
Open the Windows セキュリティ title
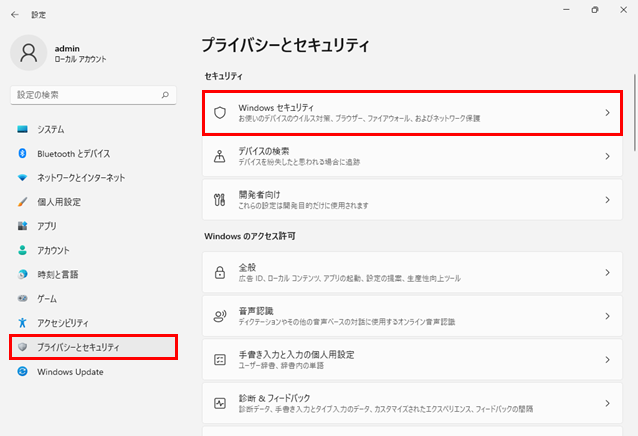276,108
